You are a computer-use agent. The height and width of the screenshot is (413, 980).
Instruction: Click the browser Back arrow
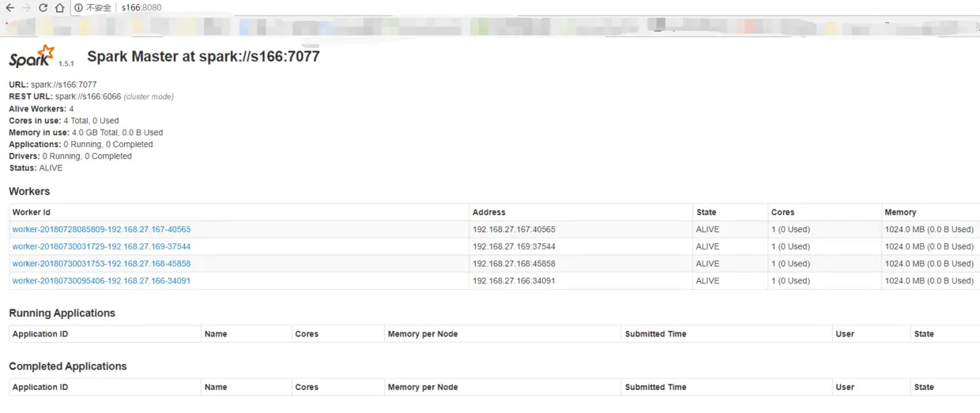(10, 8)
